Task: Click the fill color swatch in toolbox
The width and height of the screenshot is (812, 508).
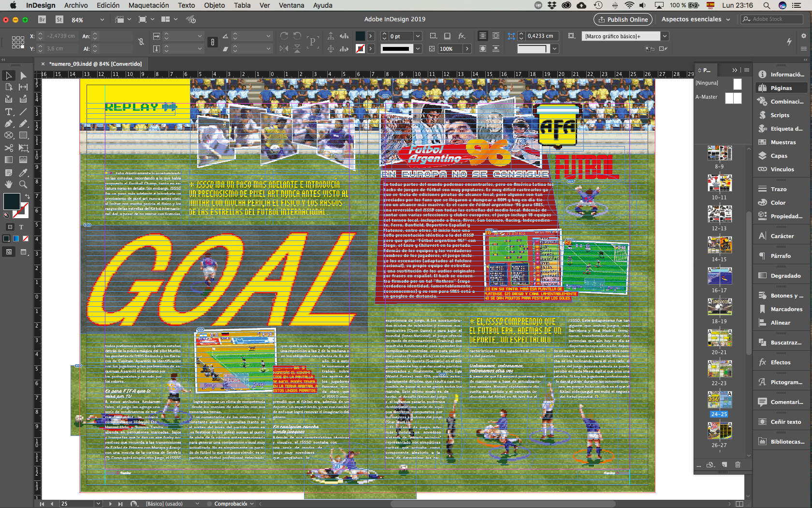Action: coord(12,201)
